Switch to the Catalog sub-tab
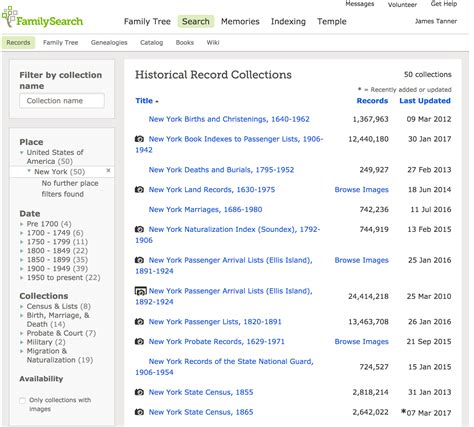Image resolution: width=474 pixels, height=427 pixels. tap(151, 43)
